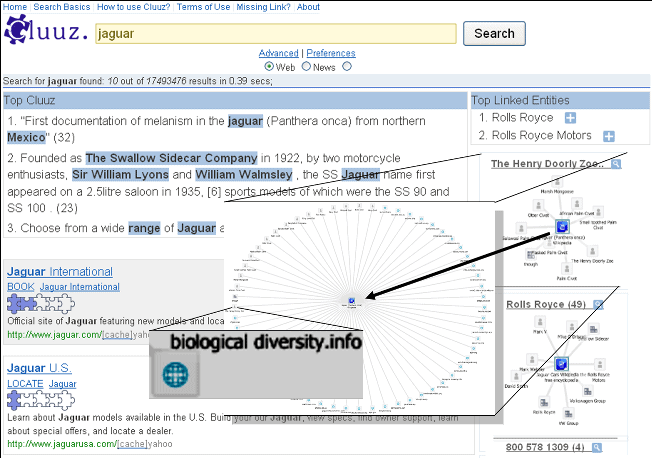652x458 pixels.
Task: Click puzzle pieces rating under Jaguar U.S.
Action: 35,400
